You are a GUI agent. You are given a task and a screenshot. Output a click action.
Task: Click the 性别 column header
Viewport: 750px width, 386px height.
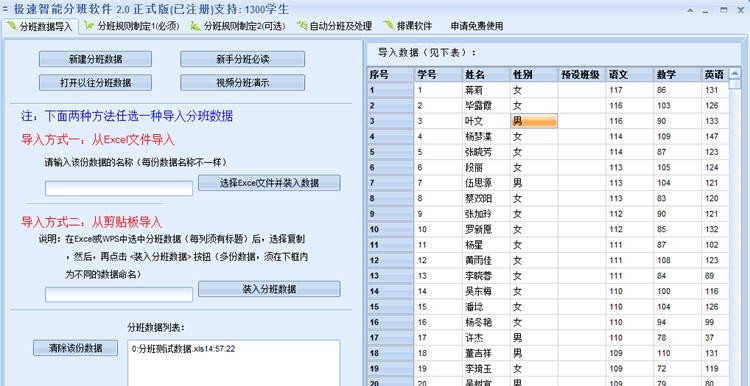pos(534,75)
